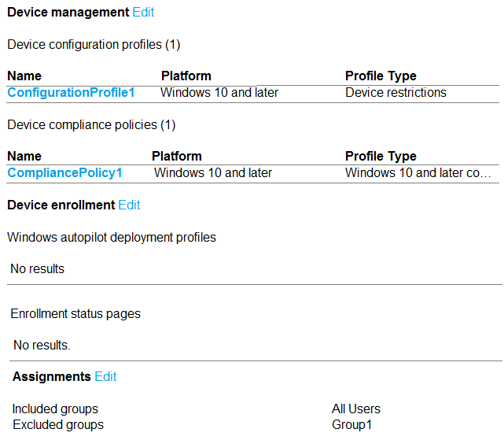Click CompliancePolicy1's Windows 10 and later platform cell
The width and height of the screenshot is (504, 440).
[x=213, y=173]
